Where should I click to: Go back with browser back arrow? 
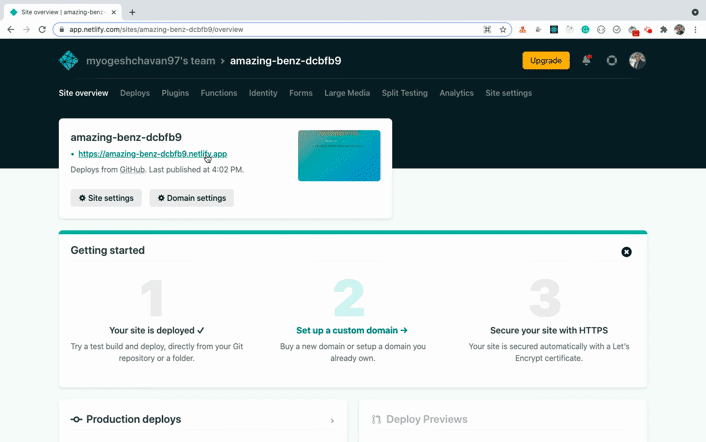click(x=11, y=30)
